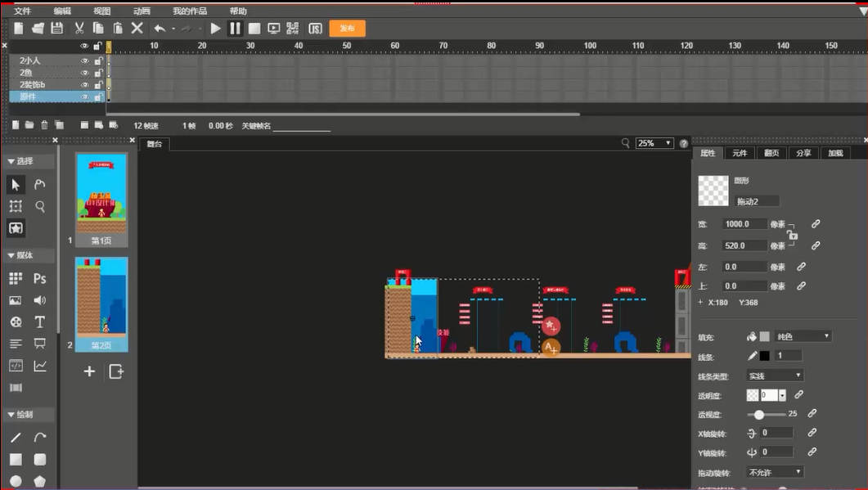Click the monitor preview icon
The image size is (868, 490).
tap(273, 29)
